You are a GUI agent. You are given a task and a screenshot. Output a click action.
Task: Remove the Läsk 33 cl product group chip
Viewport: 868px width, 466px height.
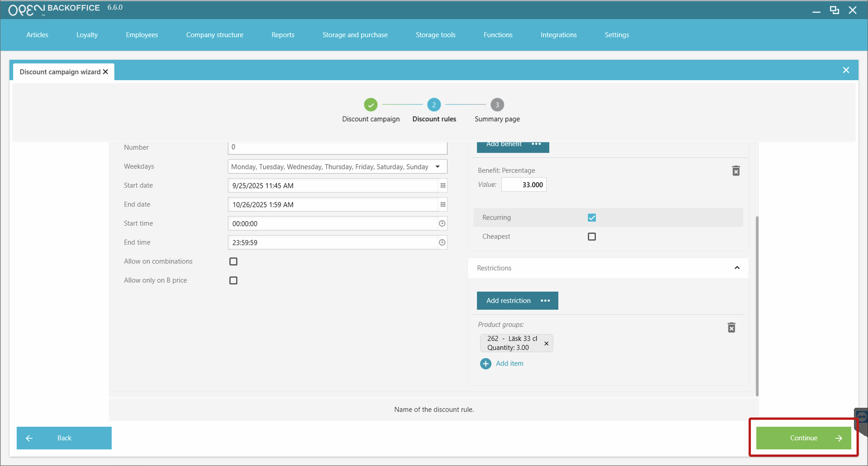(546, 343)
